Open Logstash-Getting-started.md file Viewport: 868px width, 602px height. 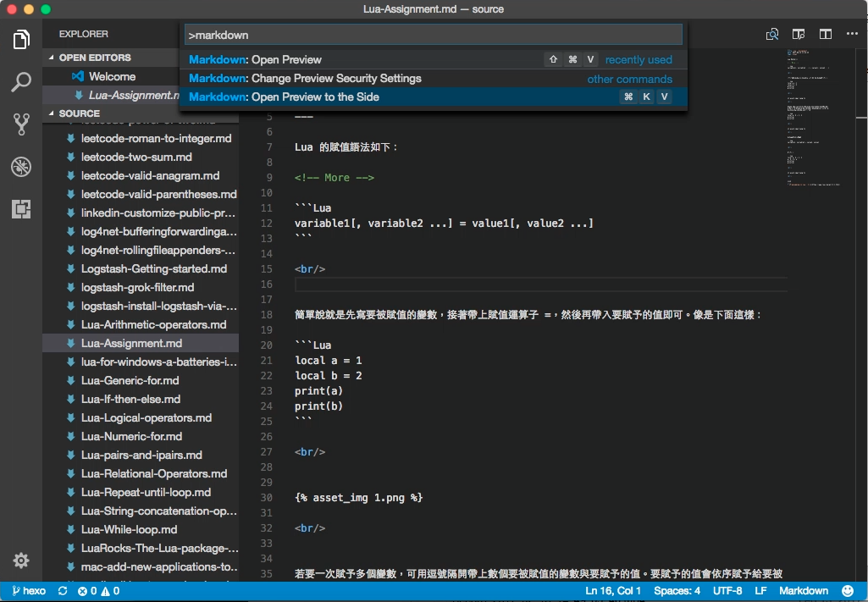click(x=141, y=269)
